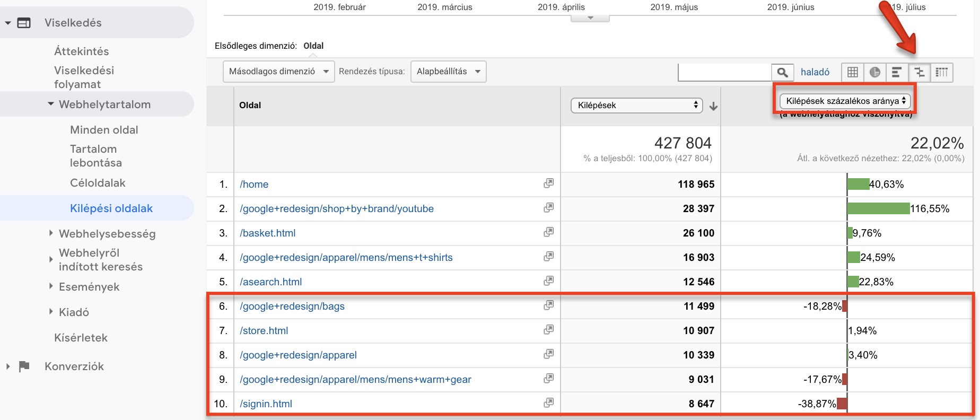Click the haladó advanced filter link
This screenshot has width=980, height=420.
(815, 72)
